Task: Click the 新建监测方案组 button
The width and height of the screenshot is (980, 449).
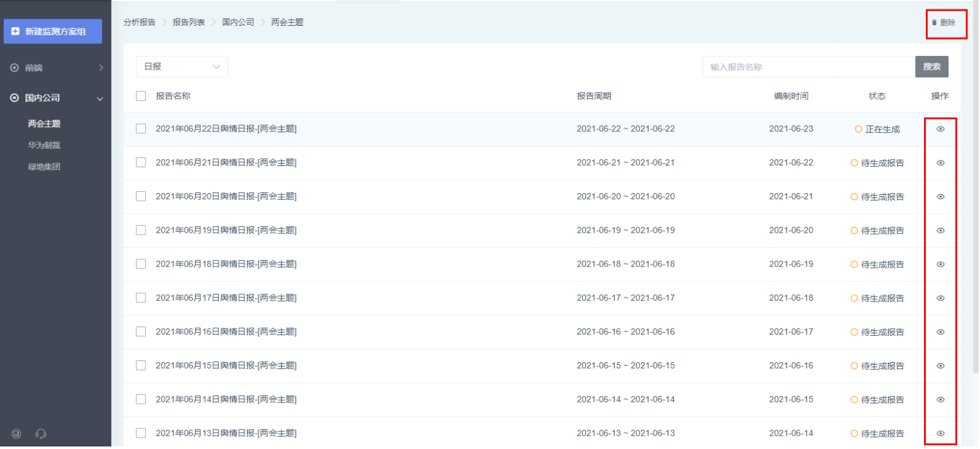Action: click(x=53, y=31)
